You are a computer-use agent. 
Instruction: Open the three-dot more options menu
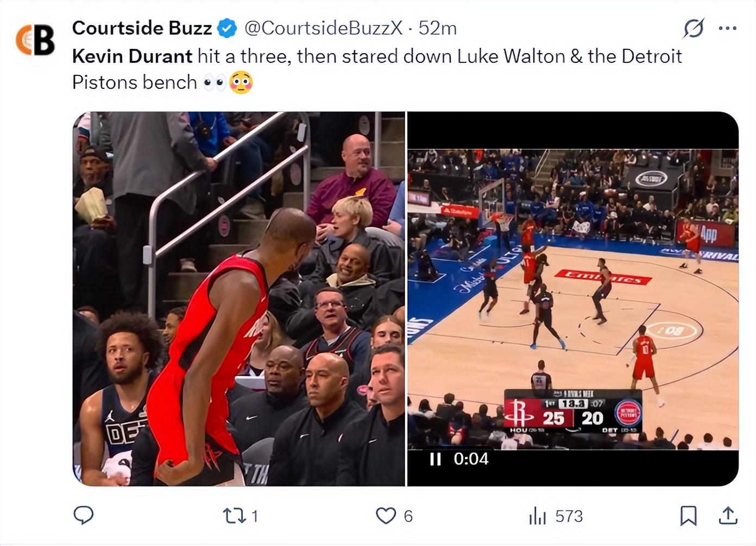pyautogui.click(x=727, y=28)
